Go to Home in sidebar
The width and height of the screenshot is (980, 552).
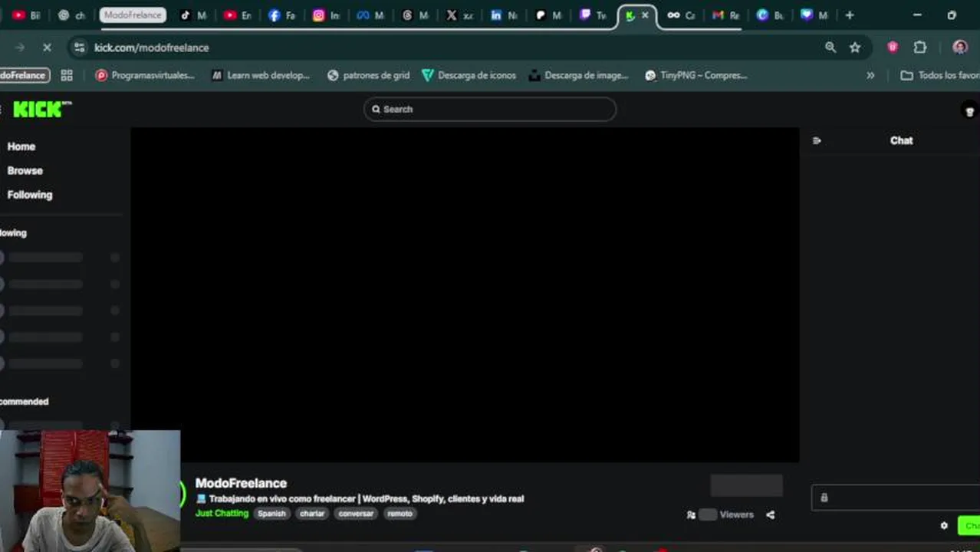[x=21, y=146]
